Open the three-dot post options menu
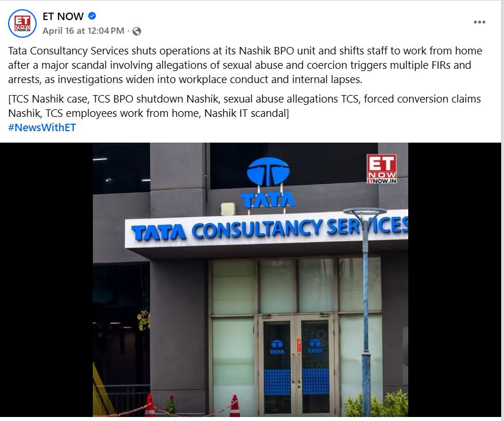 pyautogui.click(x=479, y=22)
